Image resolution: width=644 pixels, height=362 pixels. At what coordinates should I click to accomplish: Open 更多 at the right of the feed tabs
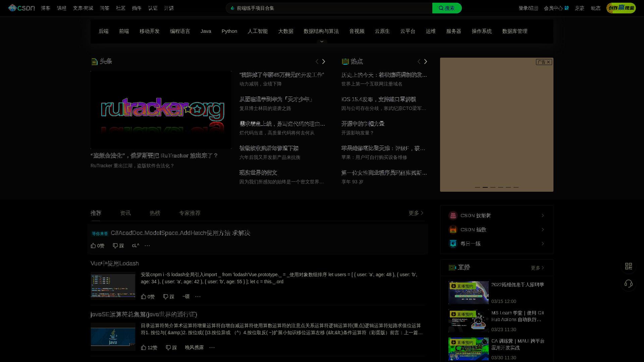[416, 213]
